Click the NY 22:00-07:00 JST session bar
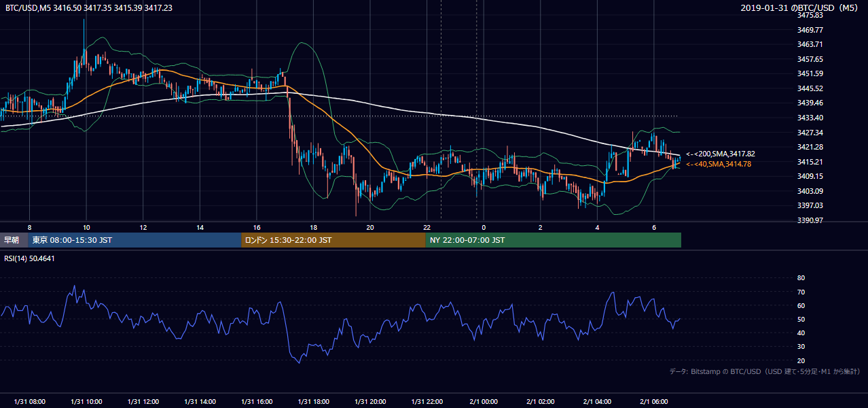868x408 pixels. [553, 240]
